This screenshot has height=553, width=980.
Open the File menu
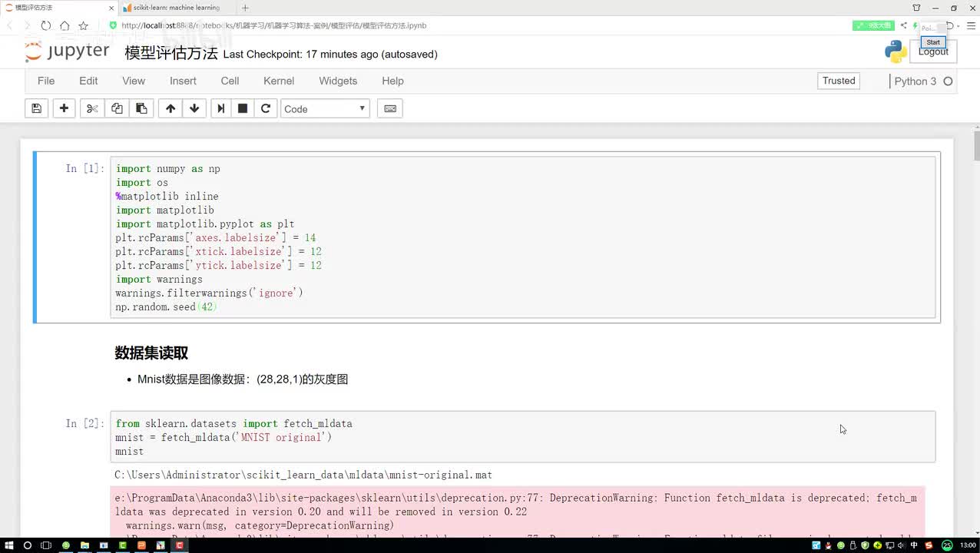click(46, 81)
